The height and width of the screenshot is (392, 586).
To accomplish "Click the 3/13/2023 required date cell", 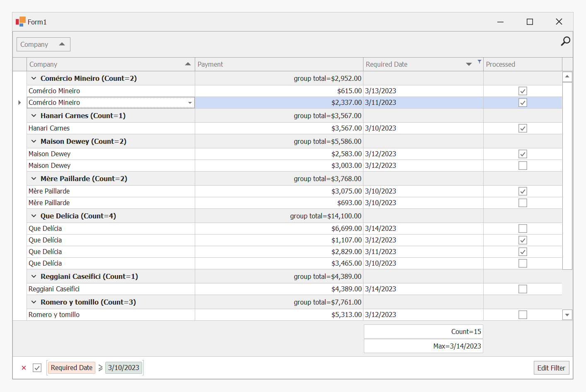I will [423, 91].
